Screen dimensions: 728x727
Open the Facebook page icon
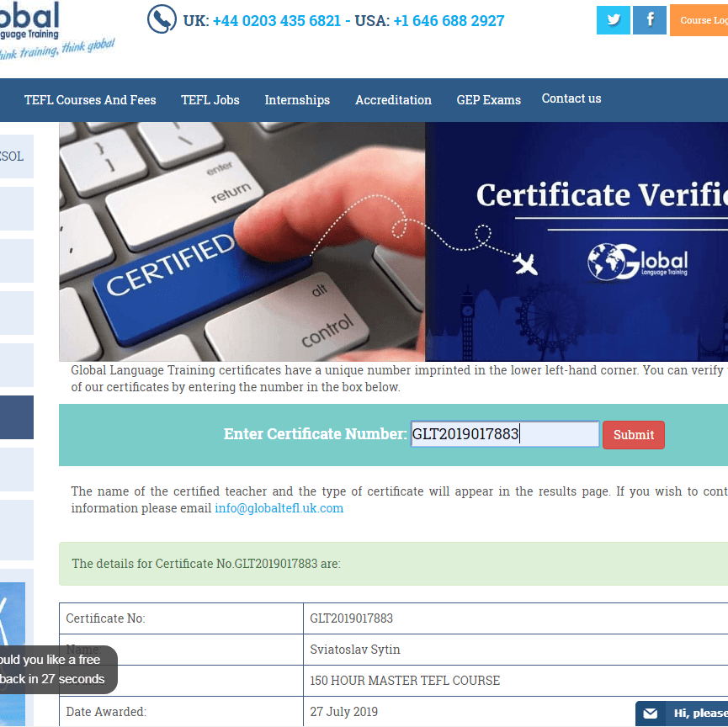point(649,20)
